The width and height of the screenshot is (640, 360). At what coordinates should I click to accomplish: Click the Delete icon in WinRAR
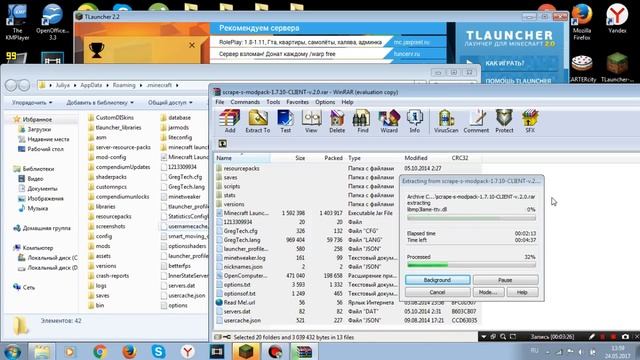(337, 121)
